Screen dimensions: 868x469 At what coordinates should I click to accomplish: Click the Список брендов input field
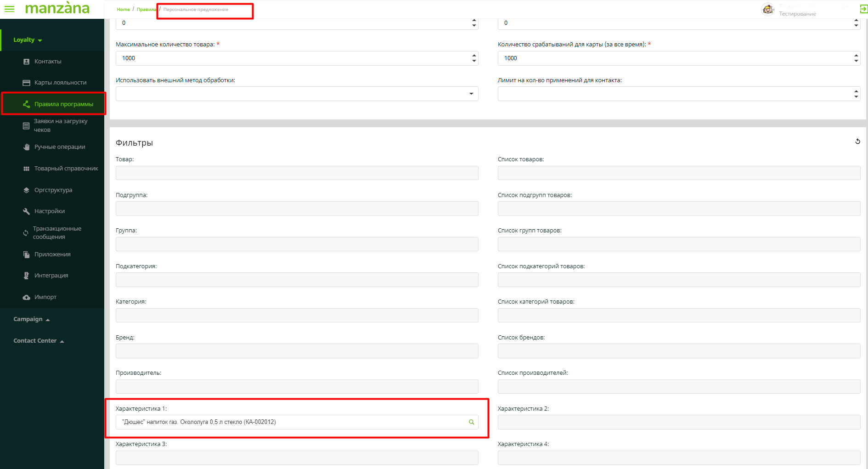click(x=679, y=351)
